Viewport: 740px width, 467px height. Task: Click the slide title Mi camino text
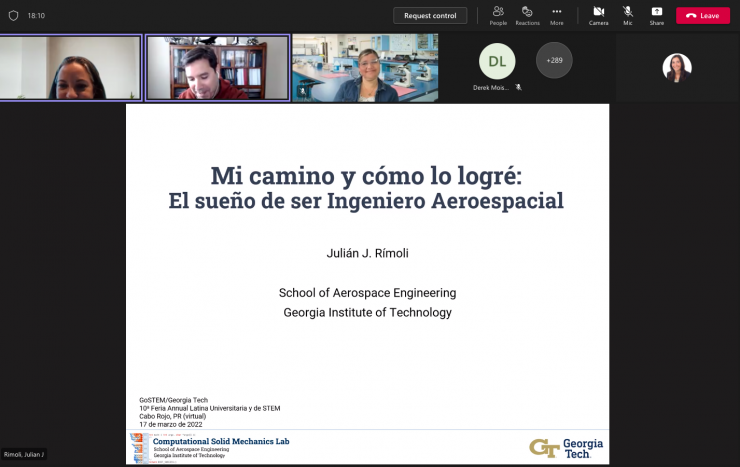pos(366,176)
